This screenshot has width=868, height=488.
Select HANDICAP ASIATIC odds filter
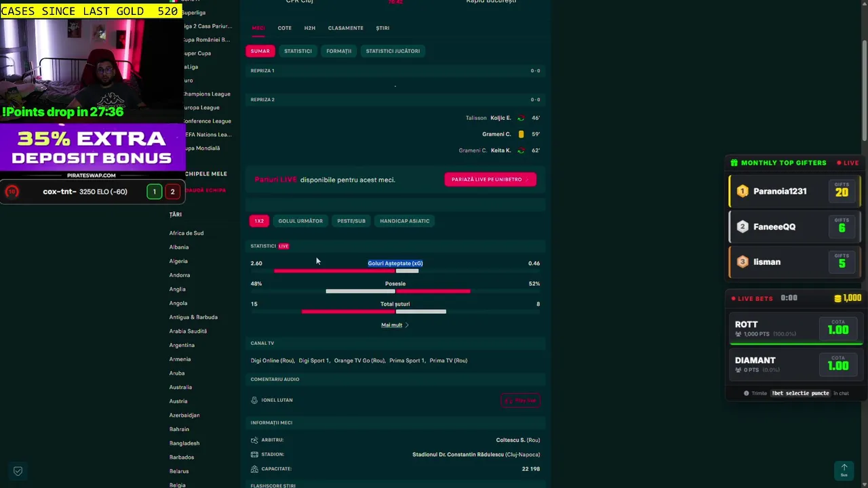click(404, 221)
